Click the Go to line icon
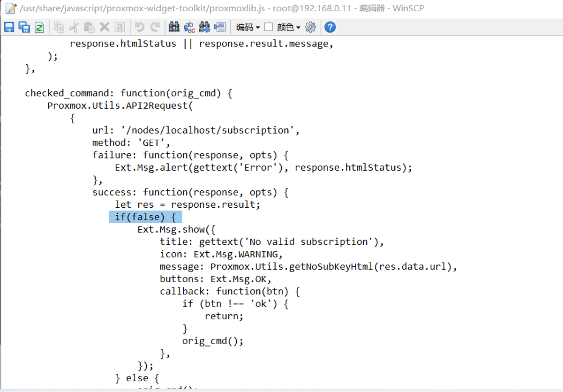 (x=220, y=27)
